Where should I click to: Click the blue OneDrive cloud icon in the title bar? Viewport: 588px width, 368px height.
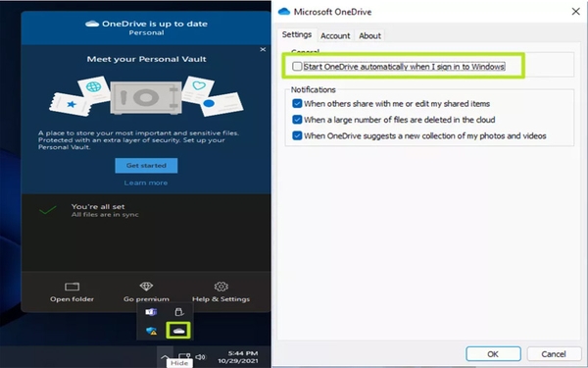(x=284, y=12)
